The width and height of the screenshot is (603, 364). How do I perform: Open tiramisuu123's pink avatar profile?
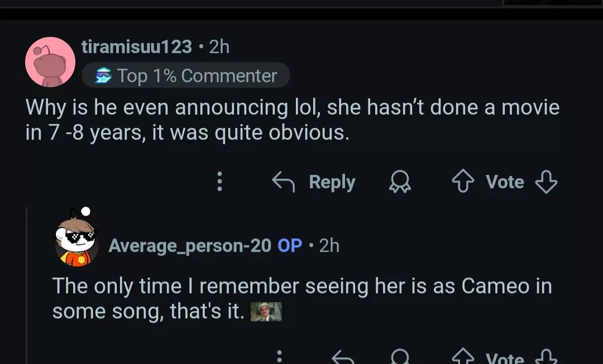pos(50,62)
